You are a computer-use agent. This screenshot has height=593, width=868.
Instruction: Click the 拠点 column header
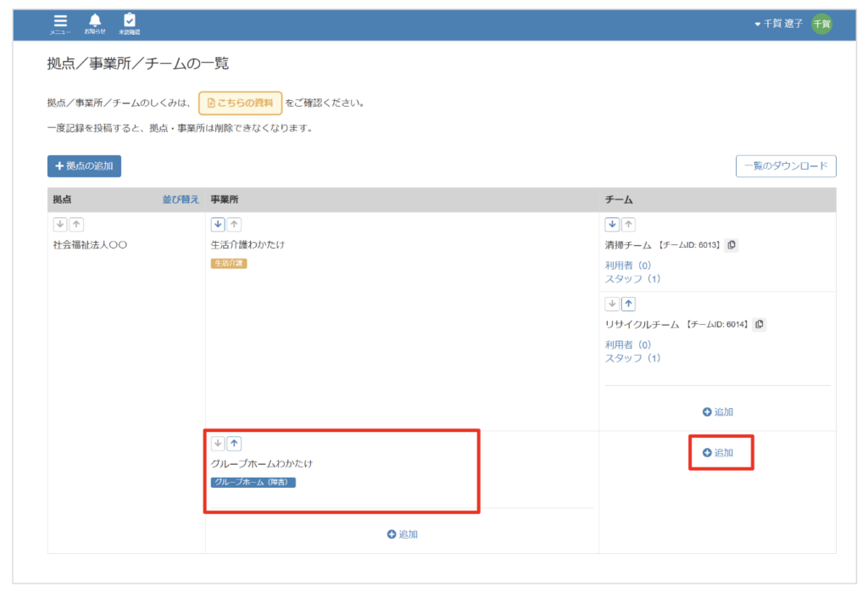click(x=62, y=199)
